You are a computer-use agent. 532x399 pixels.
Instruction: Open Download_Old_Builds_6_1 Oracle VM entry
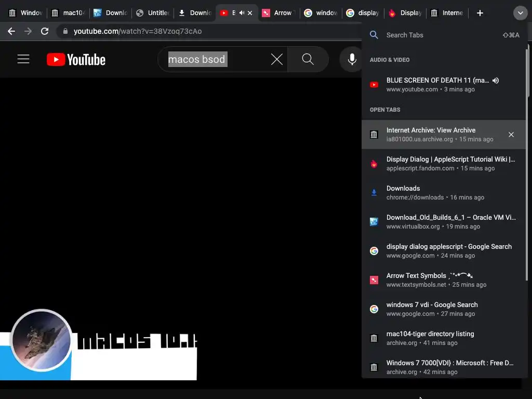(444, 221)
